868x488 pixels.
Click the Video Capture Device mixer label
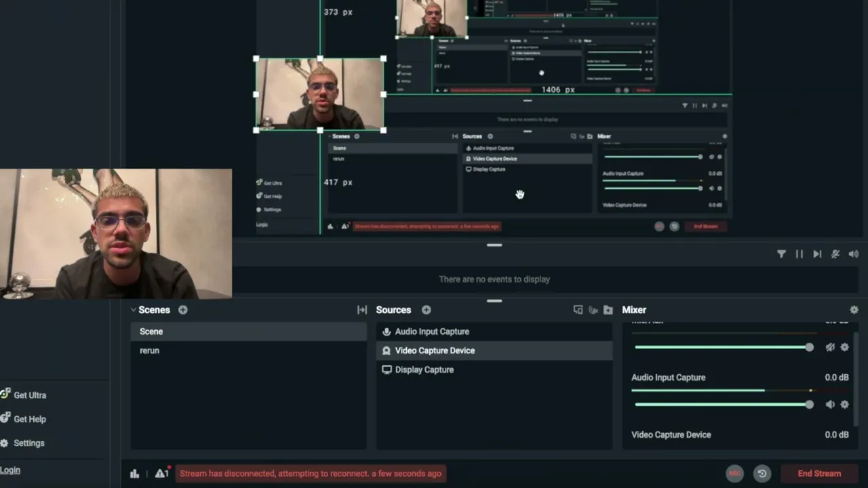tap(671, 434)
